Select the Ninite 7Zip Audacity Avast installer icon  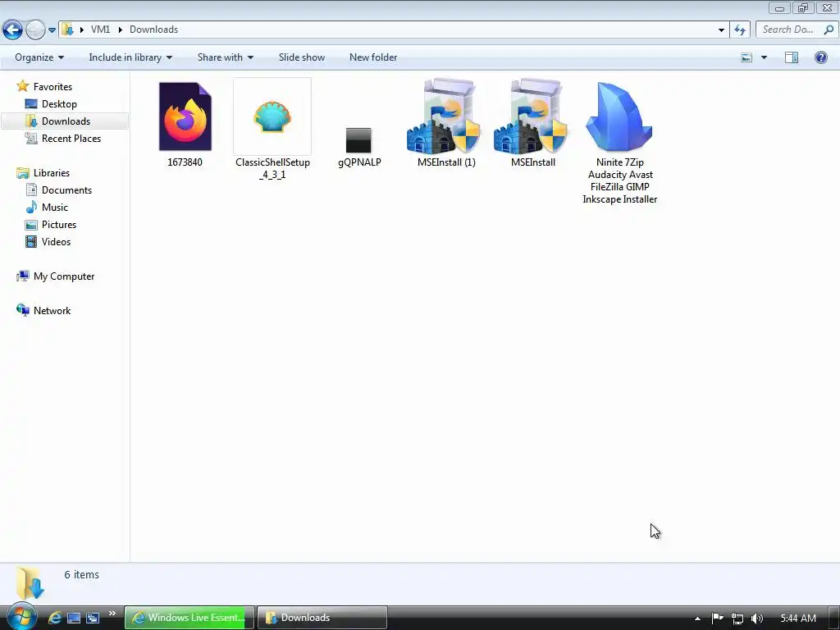click(x=619, y=116)
